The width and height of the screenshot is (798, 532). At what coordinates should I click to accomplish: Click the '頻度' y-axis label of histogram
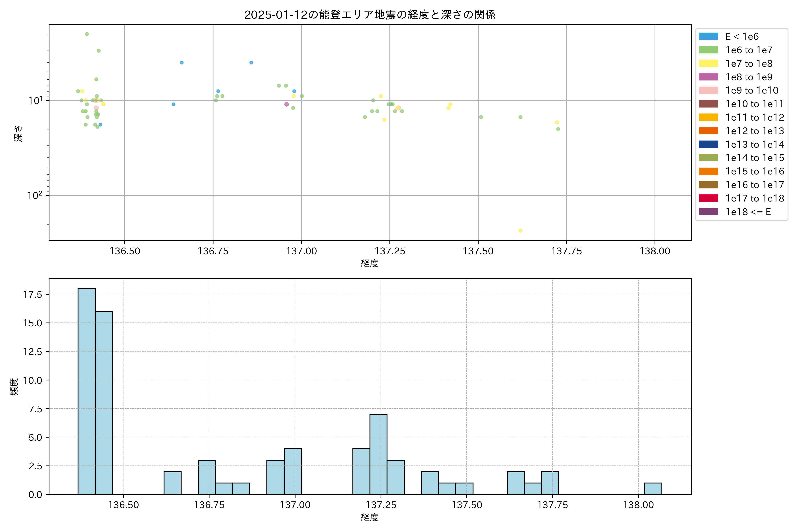(x=14, y=387)
